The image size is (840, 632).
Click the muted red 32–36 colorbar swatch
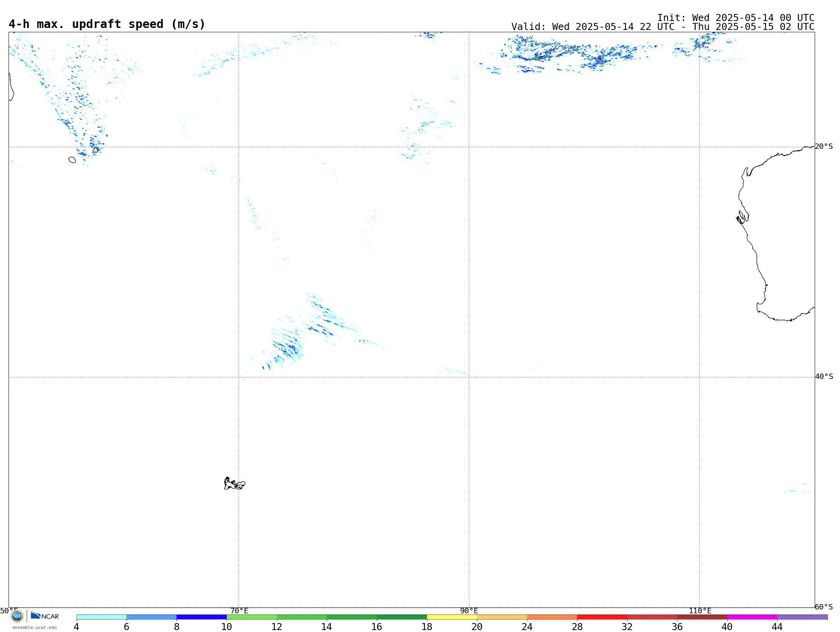click(652, 617)
